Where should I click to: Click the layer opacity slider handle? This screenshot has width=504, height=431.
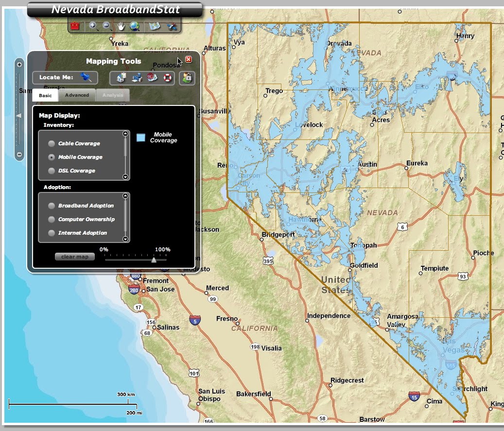click(x=154, y=259)
